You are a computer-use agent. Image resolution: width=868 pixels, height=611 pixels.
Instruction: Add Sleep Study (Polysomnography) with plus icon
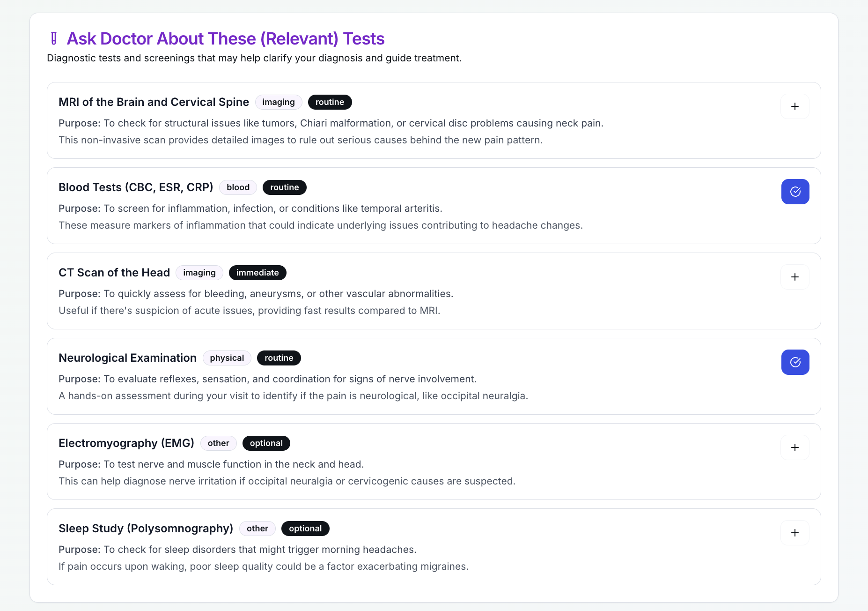(x=795, y=533)
